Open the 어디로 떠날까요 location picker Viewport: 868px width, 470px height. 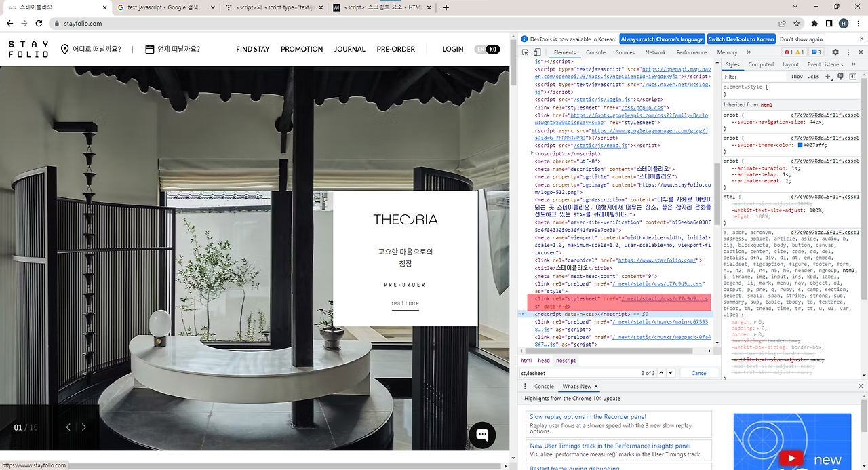(x=91, y=49)
